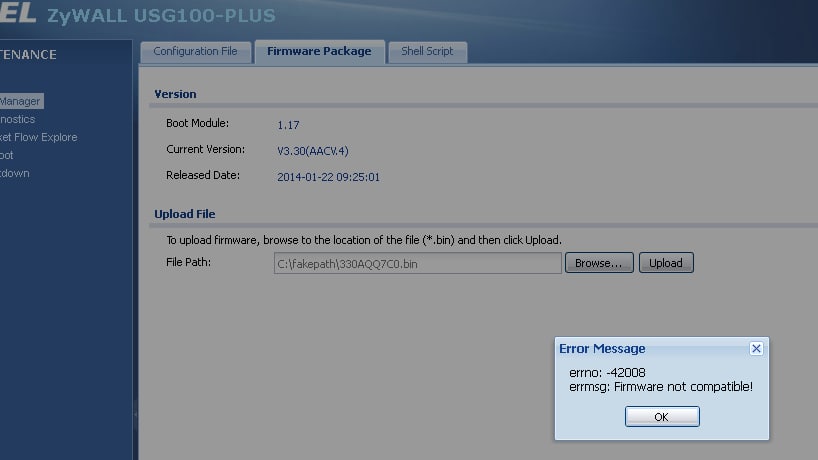Click the MAINTENANCE sidebar header
This screenshot has width=818, height=460.
coord(28,55)
